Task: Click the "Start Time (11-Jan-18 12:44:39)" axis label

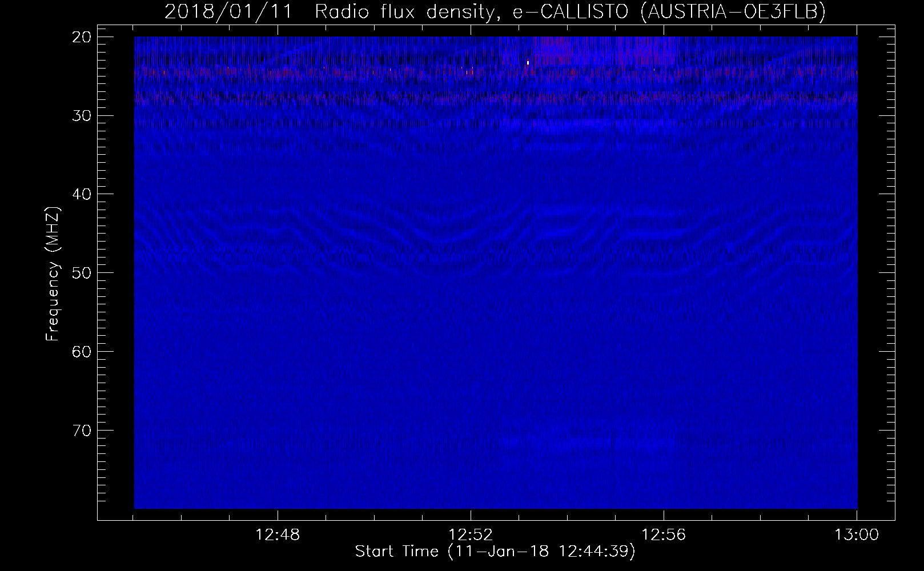Action: click(495, 552)
